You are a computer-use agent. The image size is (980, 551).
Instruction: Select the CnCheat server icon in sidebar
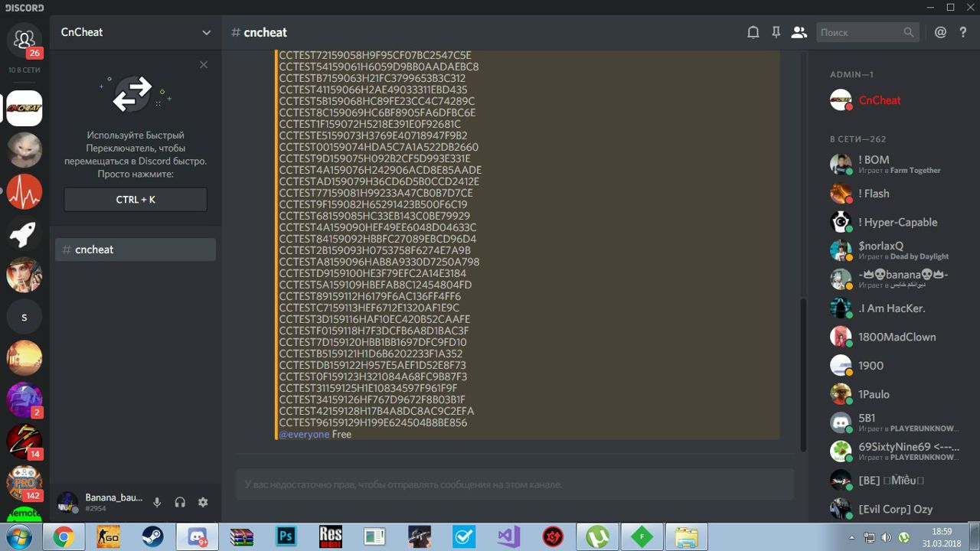tap(24, 108)
